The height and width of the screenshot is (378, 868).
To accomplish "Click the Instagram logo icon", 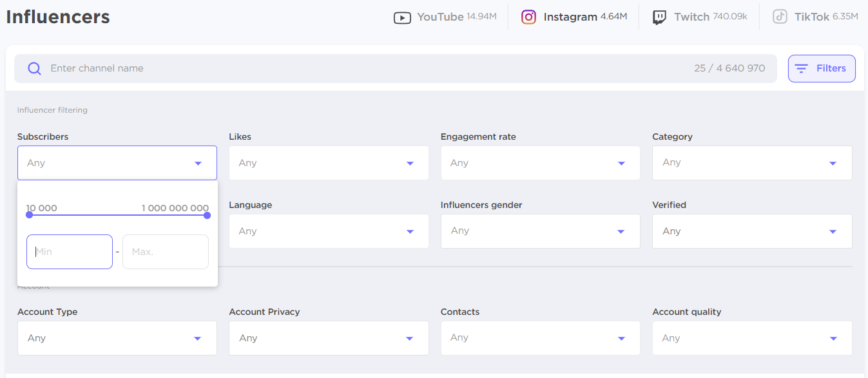I will (528, 17).
